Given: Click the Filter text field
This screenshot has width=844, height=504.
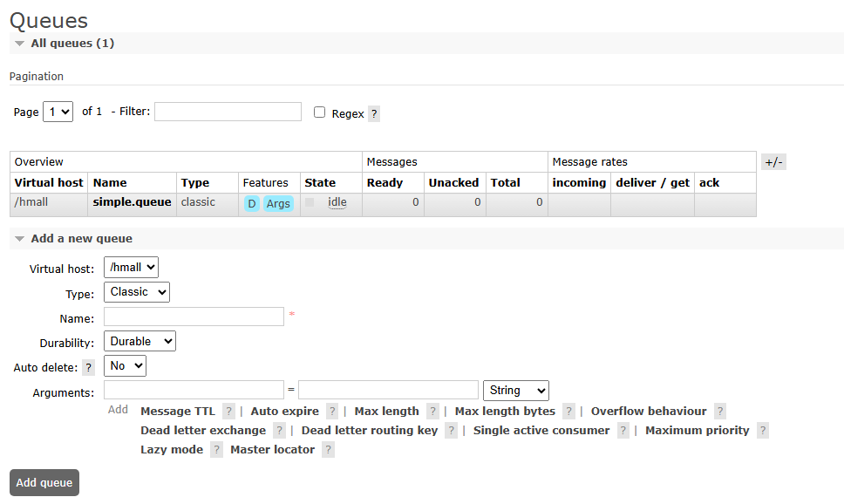Looking at the screenshot, I should tap(228, 112).
